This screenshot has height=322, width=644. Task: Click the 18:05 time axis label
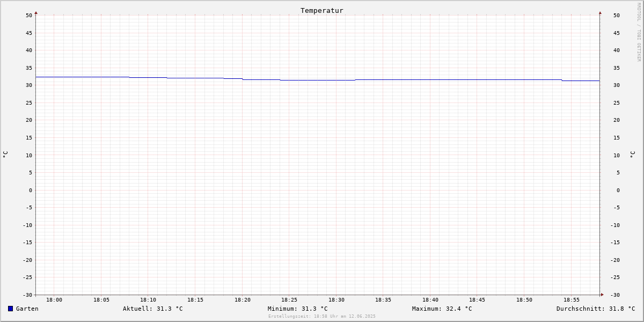point(101,300)
